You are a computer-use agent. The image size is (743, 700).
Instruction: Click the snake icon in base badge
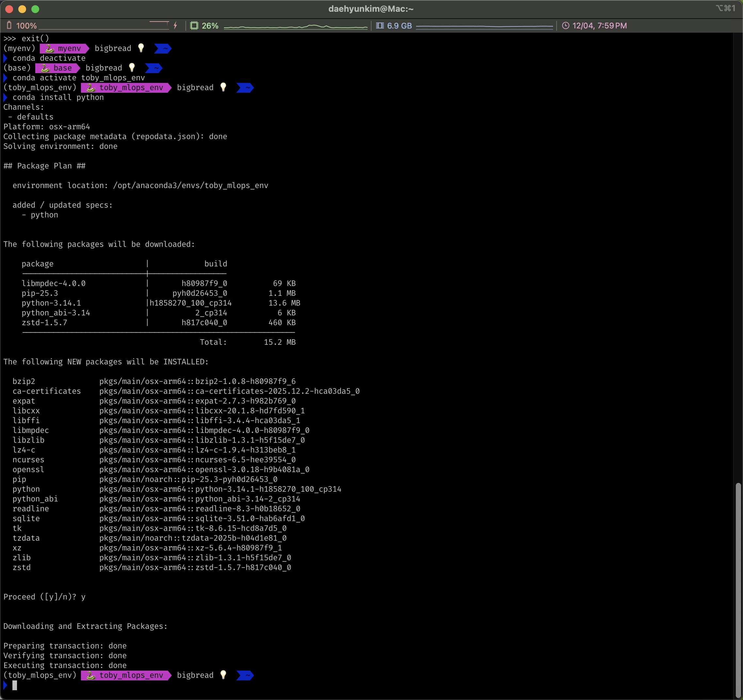coord(45,68)
